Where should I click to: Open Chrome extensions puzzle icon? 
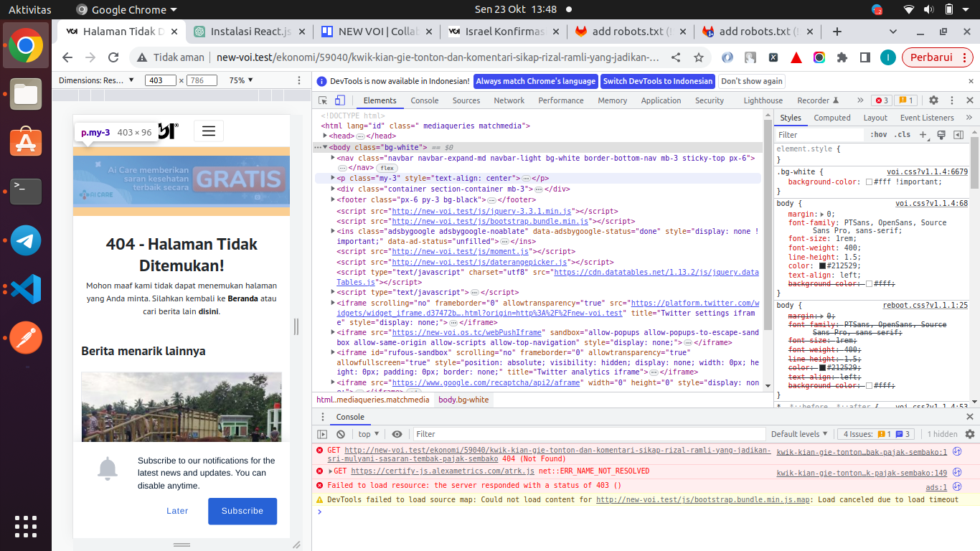tap(842, 57)
